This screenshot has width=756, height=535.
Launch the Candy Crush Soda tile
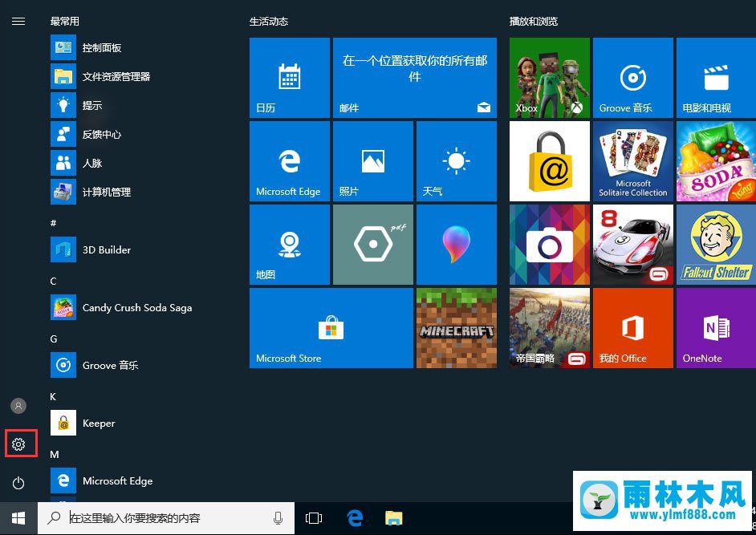point(716,161)
